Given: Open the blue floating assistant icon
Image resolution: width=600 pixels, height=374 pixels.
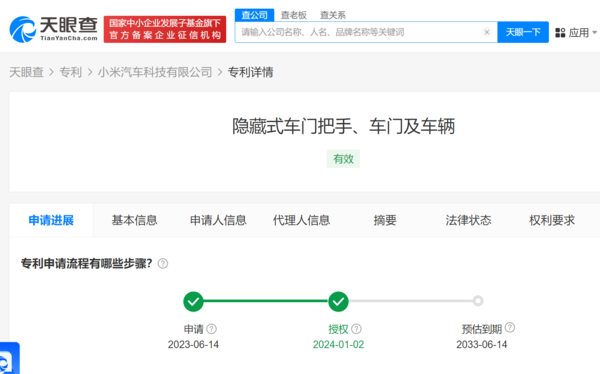Looking at the screenshot, I should [x=9, y=358].
